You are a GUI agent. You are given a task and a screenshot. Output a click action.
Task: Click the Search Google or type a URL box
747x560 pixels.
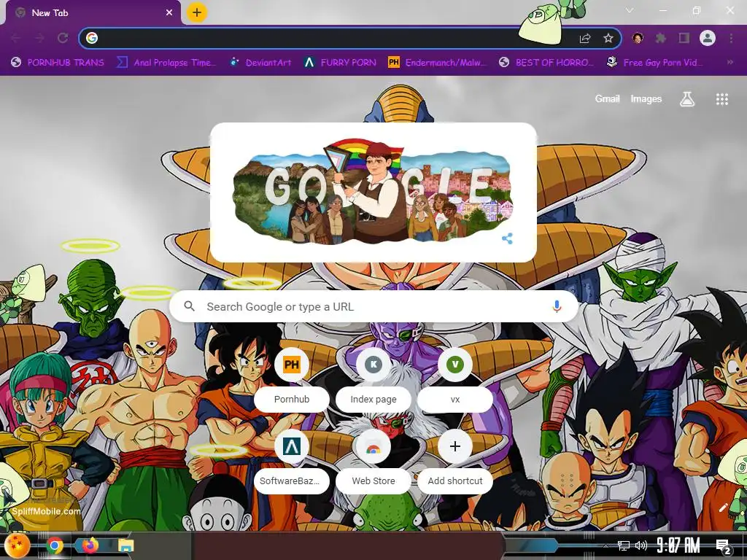point(373,307)
